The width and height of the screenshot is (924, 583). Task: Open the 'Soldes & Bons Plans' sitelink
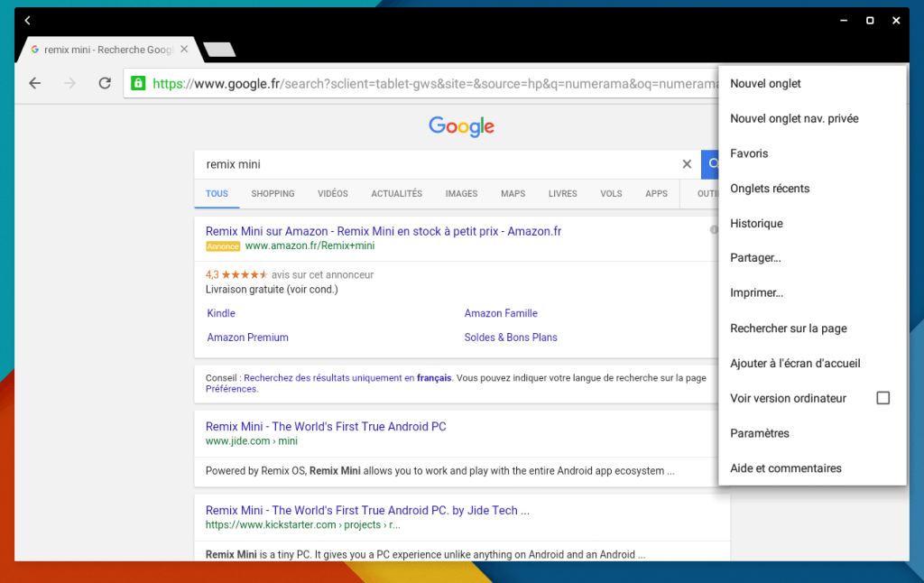click(511, 338)
